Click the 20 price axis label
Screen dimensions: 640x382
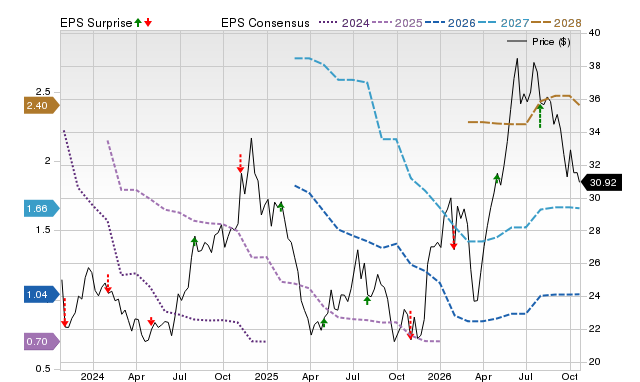tap(595, 362)
